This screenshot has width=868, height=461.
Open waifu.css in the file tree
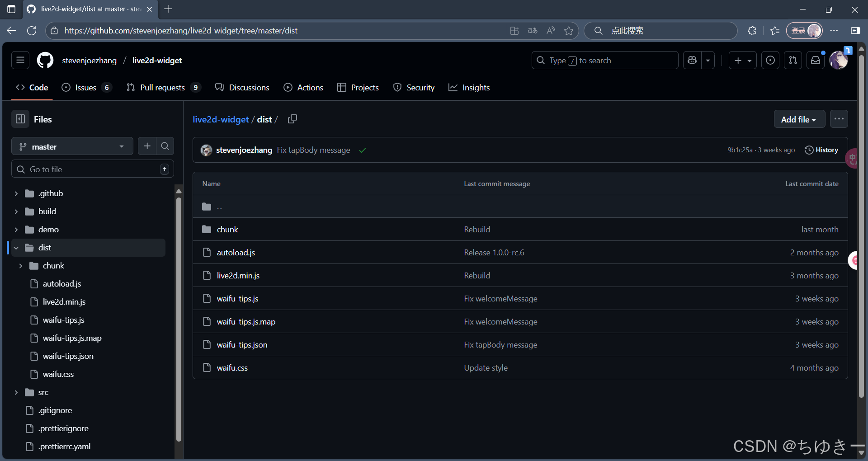(x=58, y=374)
